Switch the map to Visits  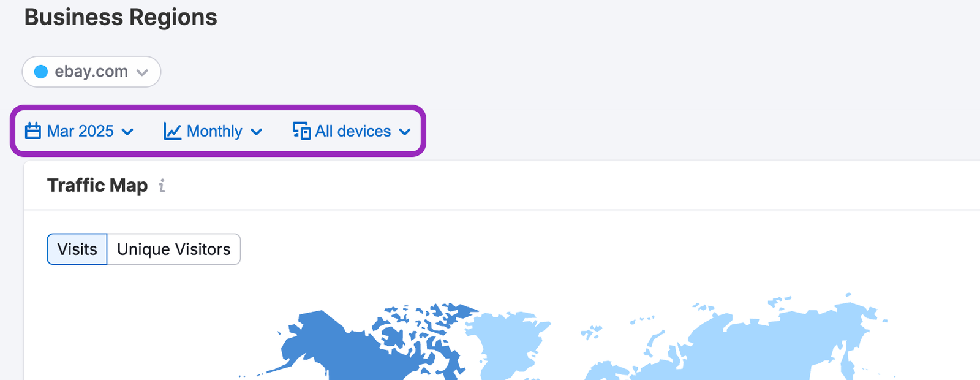77,249
